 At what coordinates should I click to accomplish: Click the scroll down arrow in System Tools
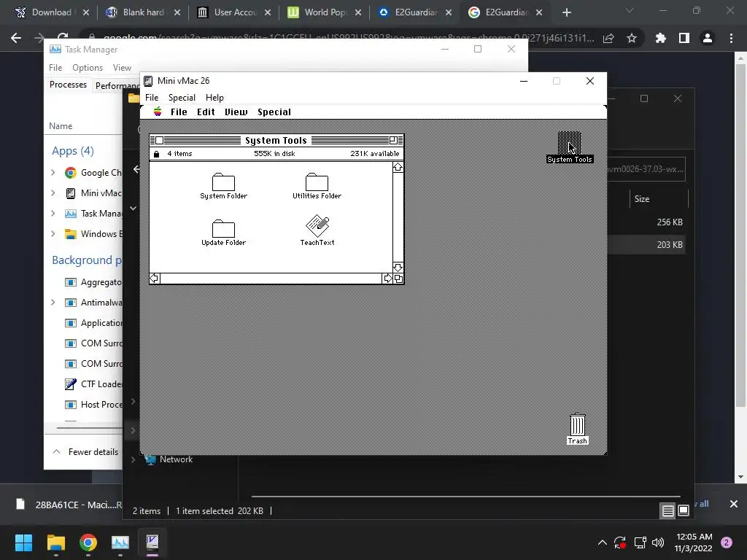(x=398, y=267)
